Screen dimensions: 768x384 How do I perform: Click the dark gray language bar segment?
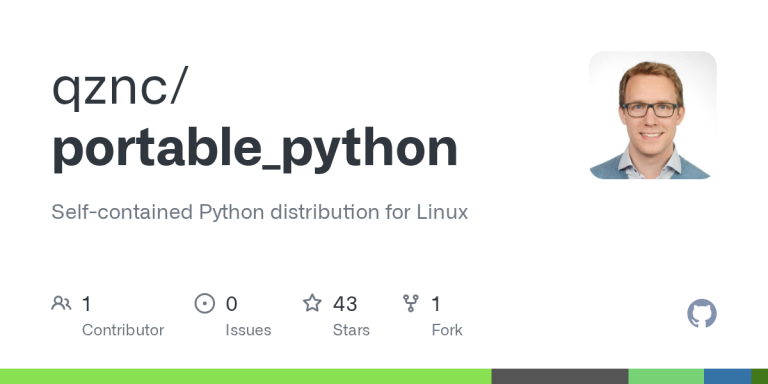560,377
